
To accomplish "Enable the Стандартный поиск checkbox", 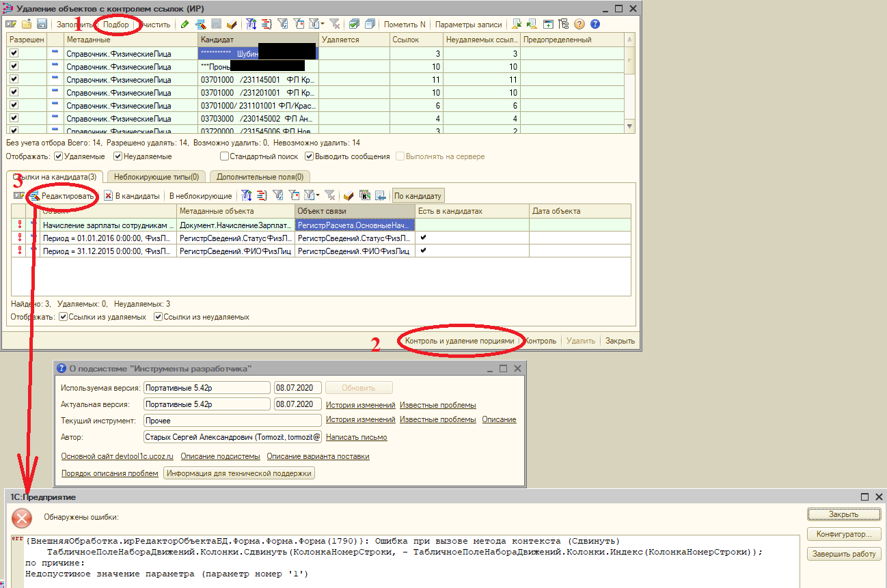I will coord(223,156).
